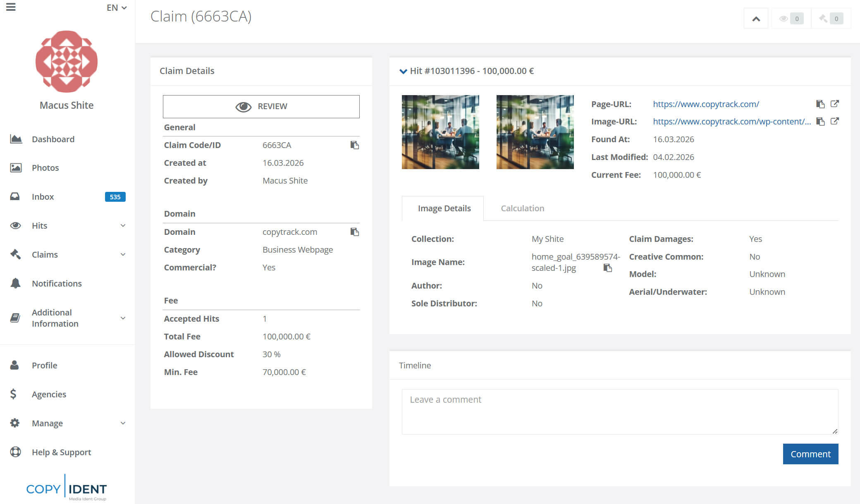Click the gavel counter in header
The height and width of the screenshot is (504, 860).
[831, 19]
